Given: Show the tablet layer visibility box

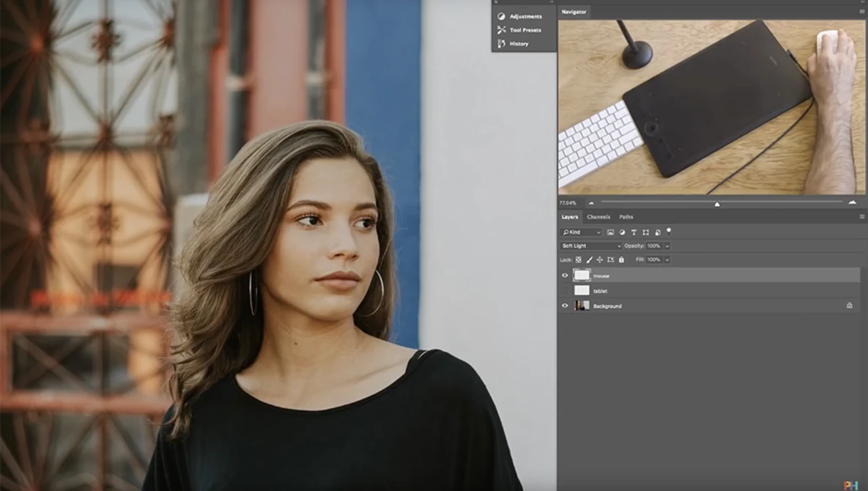Looking at the screenshot, I should pos(565,291).
